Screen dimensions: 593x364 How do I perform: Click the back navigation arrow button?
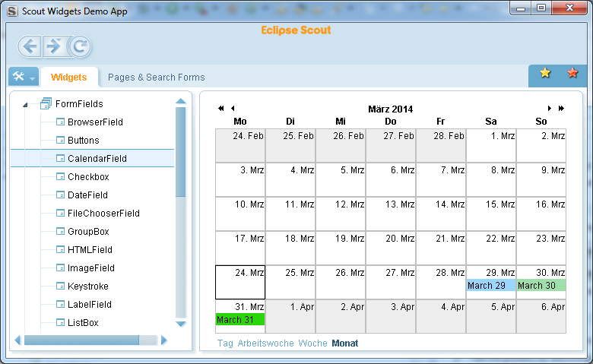coord(30,46)
